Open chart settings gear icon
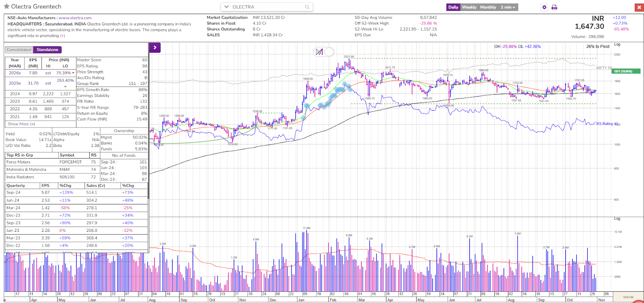Viewport: 644px width, 303px height. point(544,7)
